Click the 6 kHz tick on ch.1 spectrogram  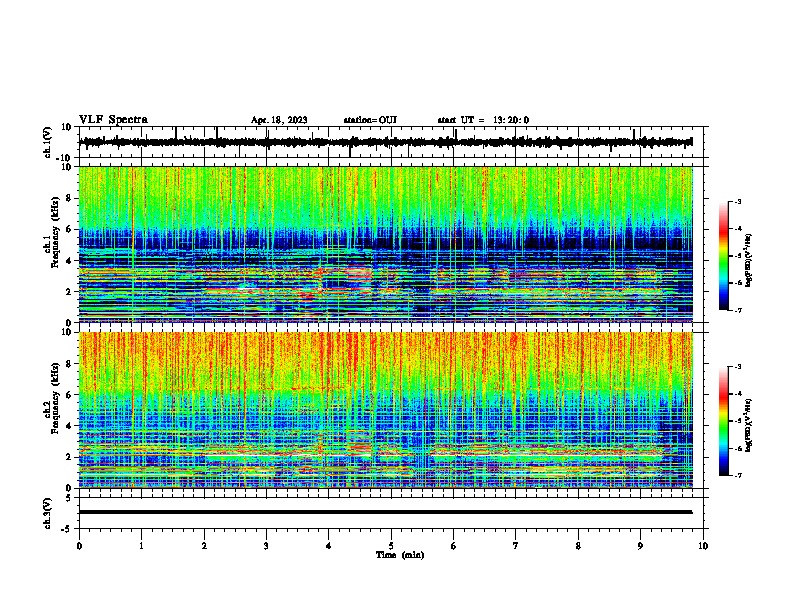pyautogui.click(x=69, y=229)
